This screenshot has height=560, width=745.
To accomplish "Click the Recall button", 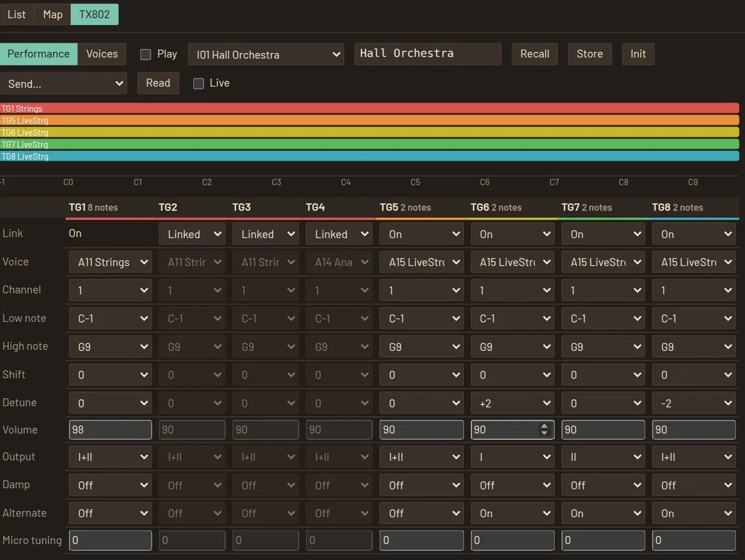I will (x=535, y=54).
